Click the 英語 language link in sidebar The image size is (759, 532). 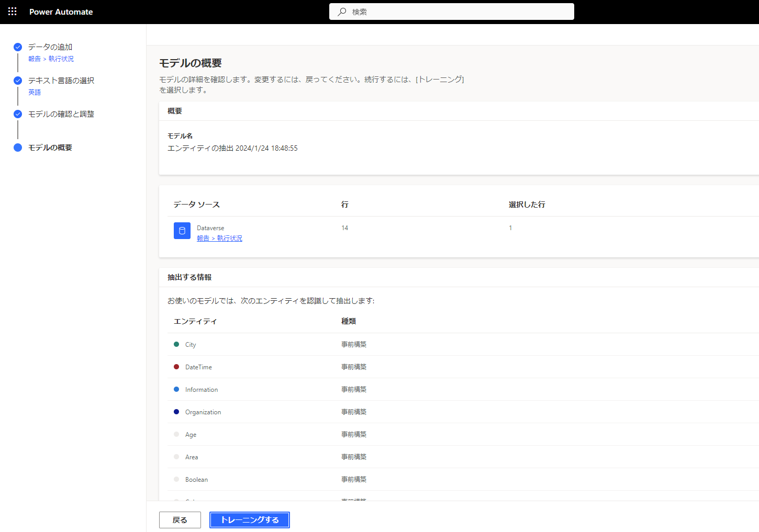pyautogui.click(x=35, y=93)
